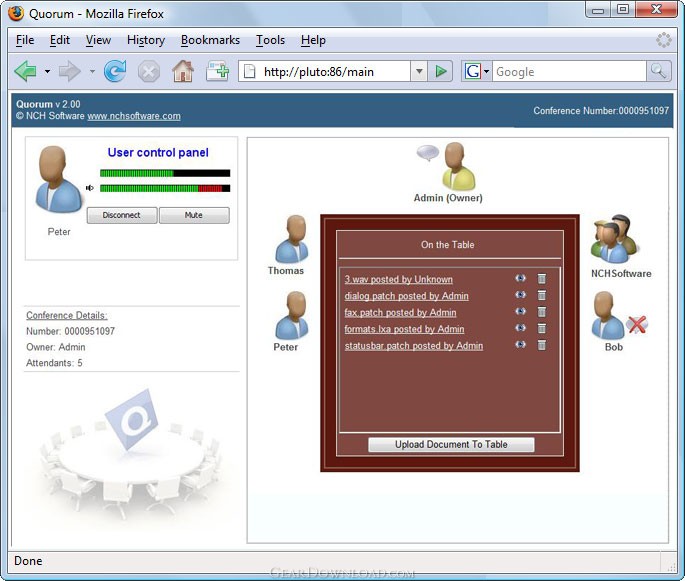Viewport: 685px width, 581px height.
Task: Open the Tools menu
Action: [270, 40]
